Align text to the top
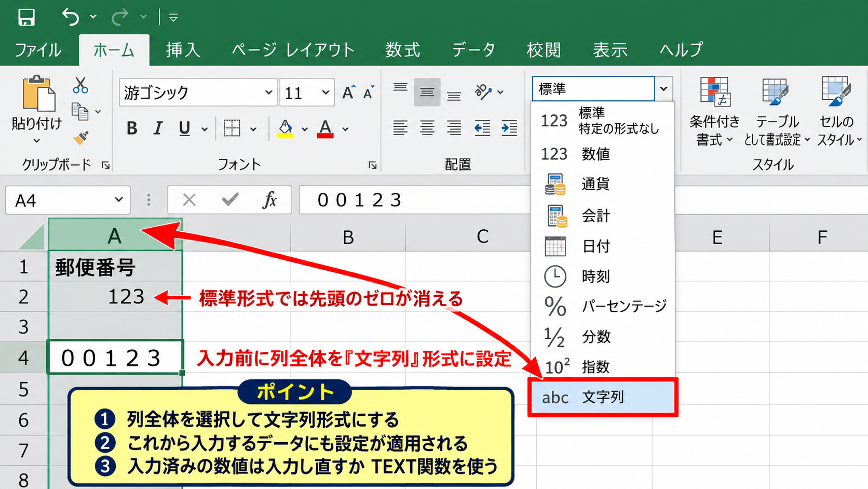 400,87
